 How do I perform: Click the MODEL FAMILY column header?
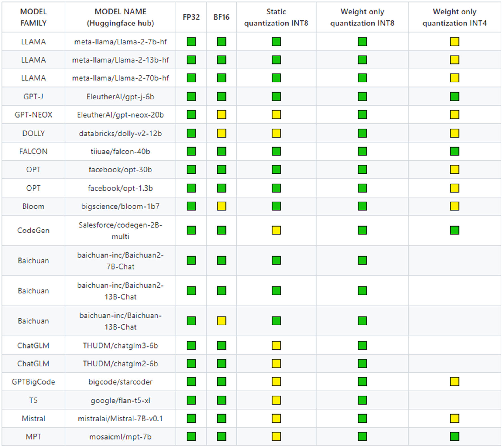coord(33,17)
